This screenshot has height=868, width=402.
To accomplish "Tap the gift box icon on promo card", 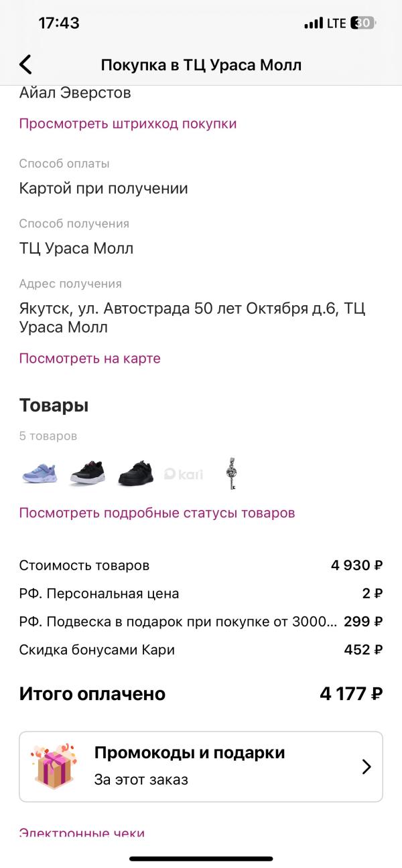I will tap(52, 766).
